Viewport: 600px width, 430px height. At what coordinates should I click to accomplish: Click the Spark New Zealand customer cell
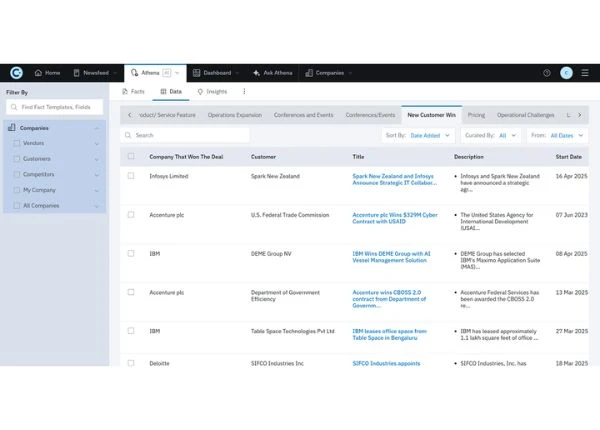[275, 176]
